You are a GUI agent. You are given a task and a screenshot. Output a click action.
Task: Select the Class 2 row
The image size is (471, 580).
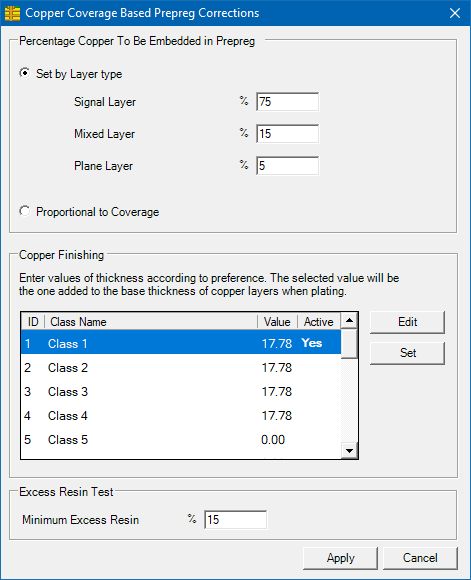pyautogui.click(x=181, y=368)
